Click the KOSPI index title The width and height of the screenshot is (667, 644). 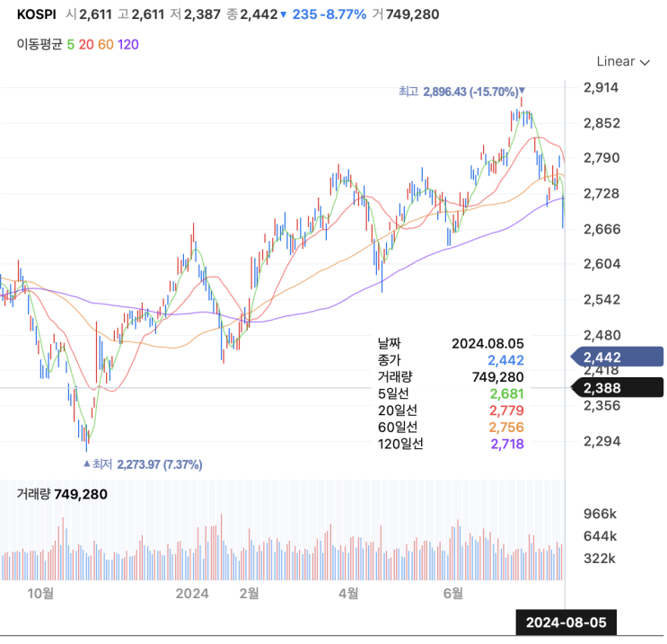click(x=37, y=14)
